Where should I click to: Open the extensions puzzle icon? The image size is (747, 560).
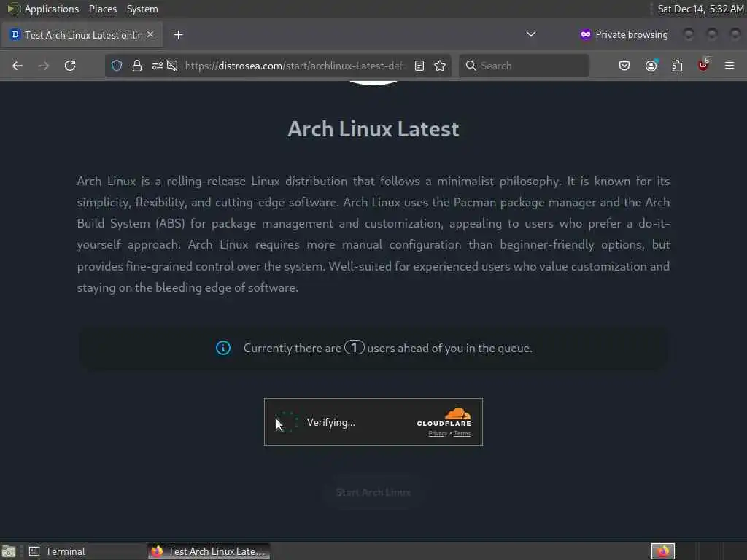(x=677, y=66)
